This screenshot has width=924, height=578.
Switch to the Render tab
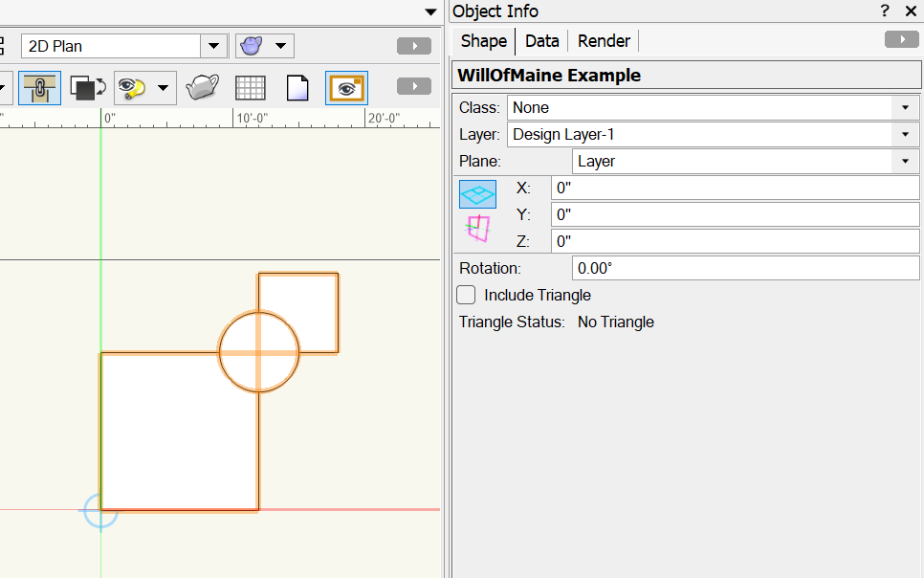604,40
